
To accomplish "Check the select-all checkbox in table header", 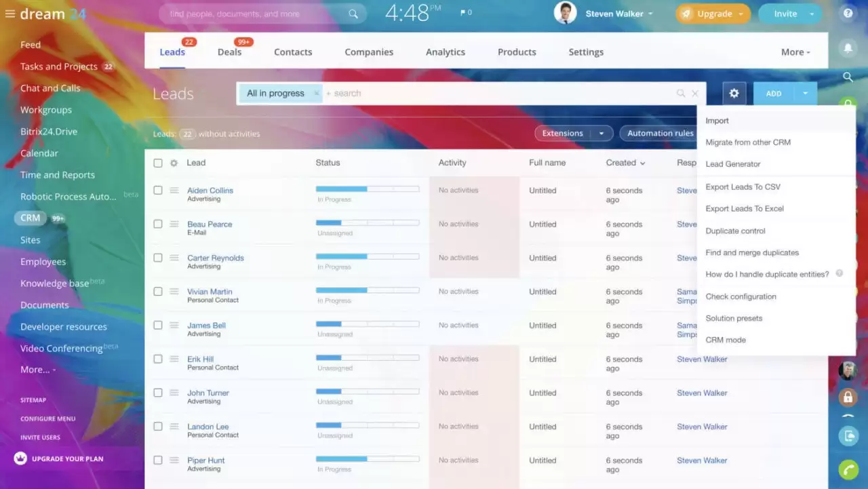I will [x=157, y=163].
